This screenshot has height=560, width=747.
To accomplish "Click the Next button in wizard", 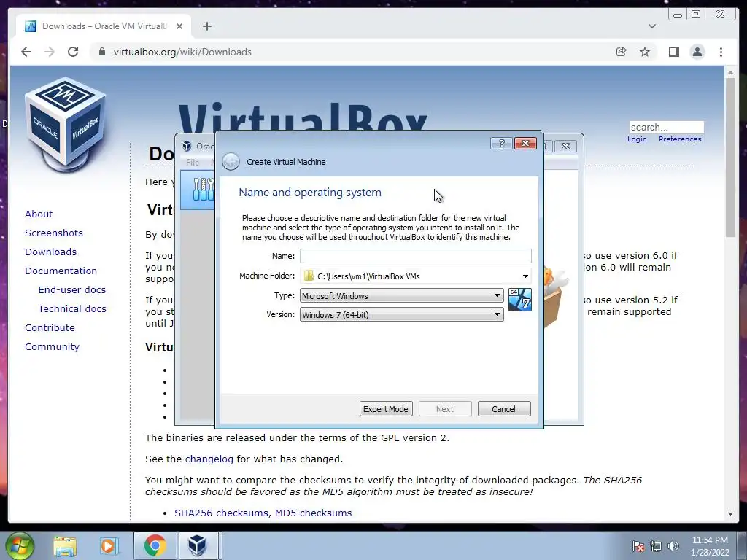I will point(445,409).
